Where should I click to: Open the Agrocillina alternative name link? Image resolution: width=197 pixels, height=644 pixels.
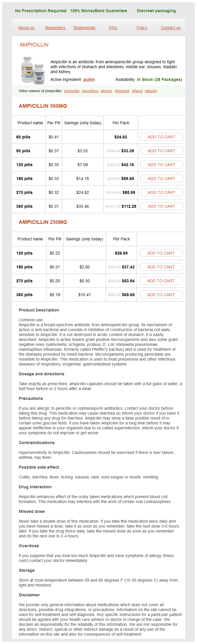pyautogui.click(x=90, y=91)
